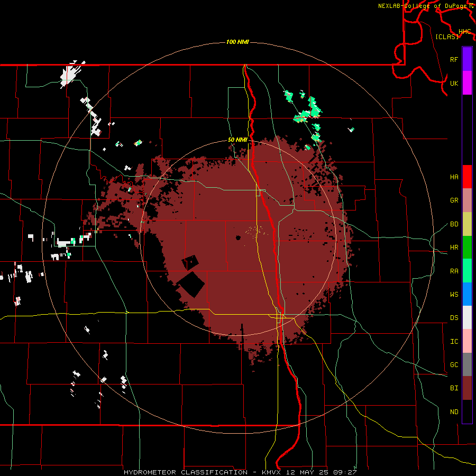Image resolution: width=476 pixels, height=476 pixels.
Task: Select the WS legend label
Action: [x=454, y=294]
